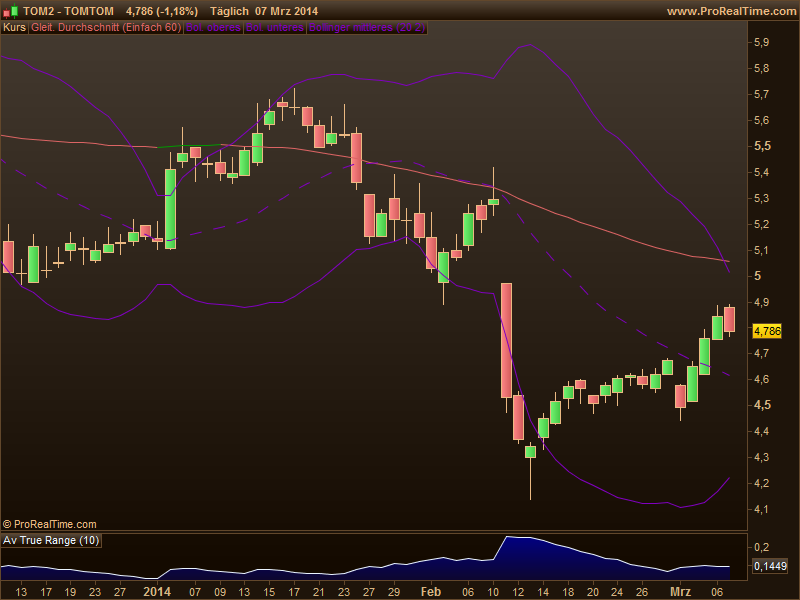
Task: Click the yellow 4,786 current price tag
Action: (767, 331)
